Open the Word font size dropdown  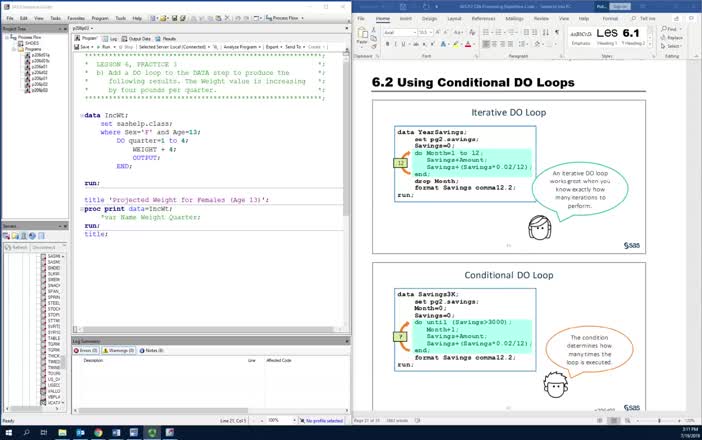coord(431,33)
